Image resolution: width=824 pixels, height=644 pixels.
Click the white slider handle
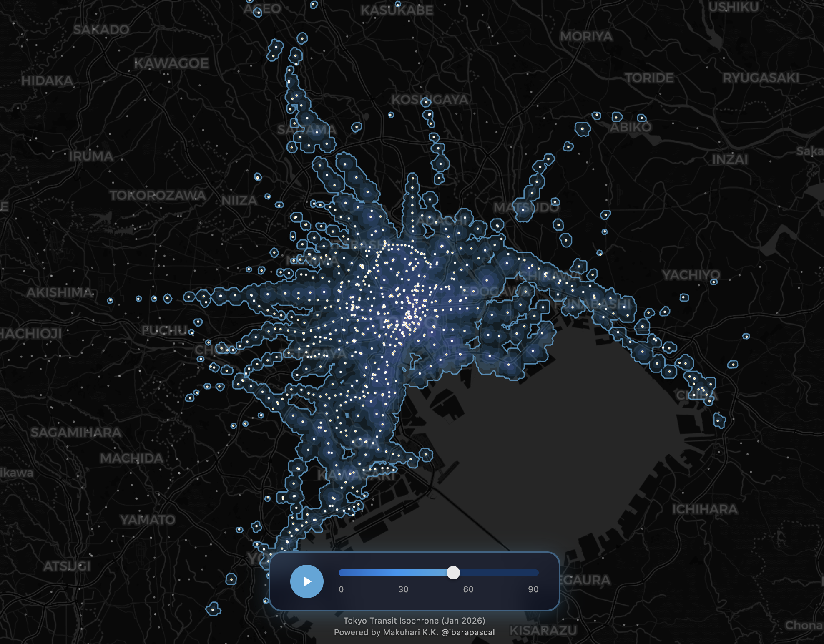pyautogui.click(x=453, y=573)
